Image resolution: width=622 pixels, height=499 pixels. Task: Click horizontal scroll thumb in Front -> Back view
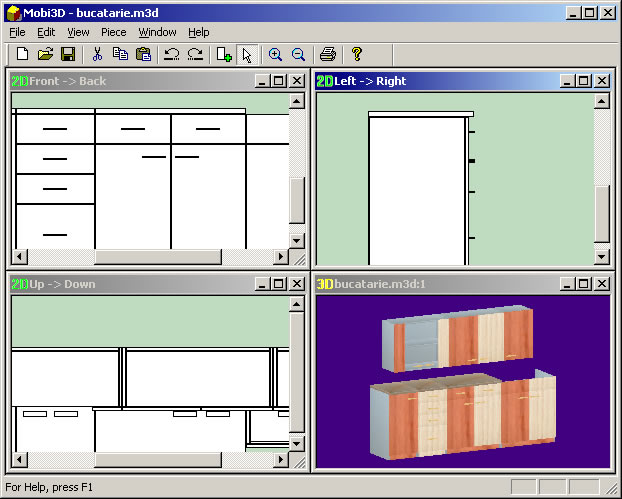click(x=158, y=257)
